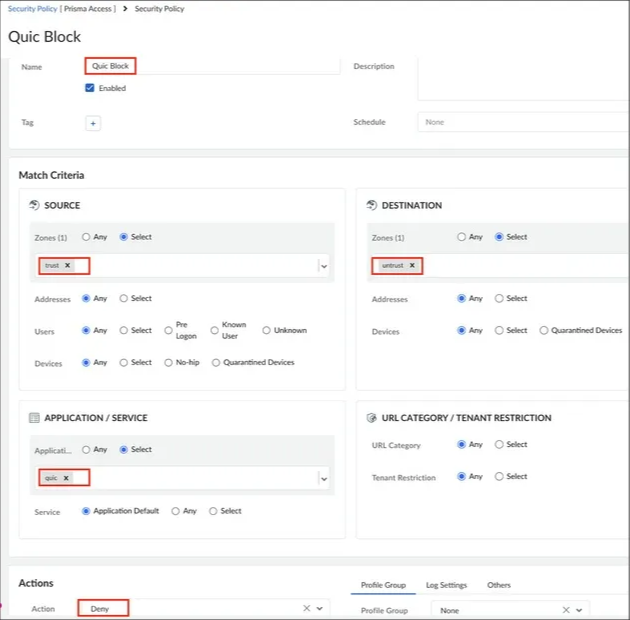Expand the Source Zones dropdown
The image size is (630, 620).
tap(324, 266)
